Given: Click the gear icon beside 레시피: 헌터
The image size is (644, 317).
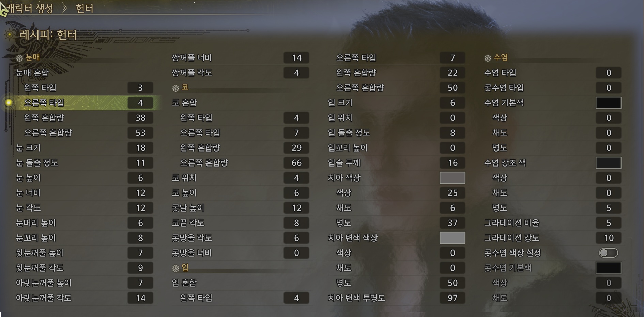Looking at the screenshot, I should coord(10,34).
